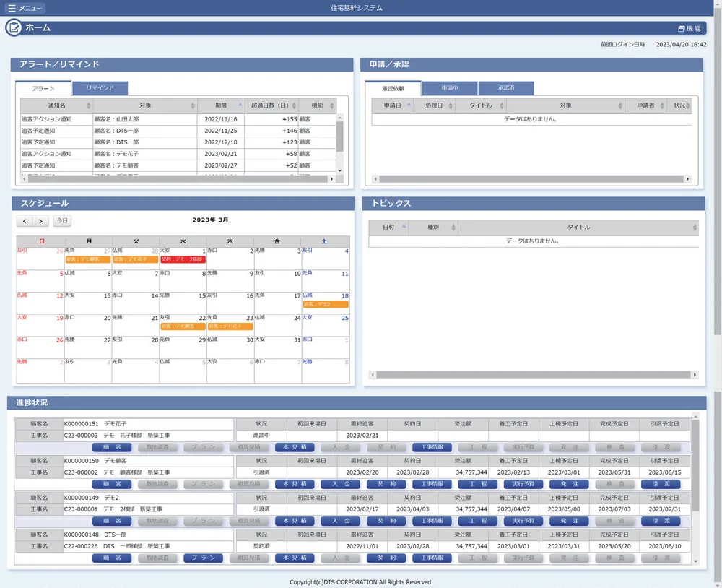This screenshot has width=722, height=588.
Task: Open 引渡 for デモ顧客 row
Action: 661,484
